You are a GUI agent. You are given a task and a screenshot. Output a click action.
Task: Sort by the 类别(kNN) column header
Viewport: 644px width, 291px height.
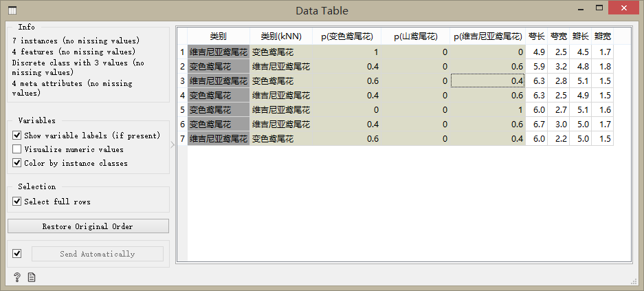point(281,36)
